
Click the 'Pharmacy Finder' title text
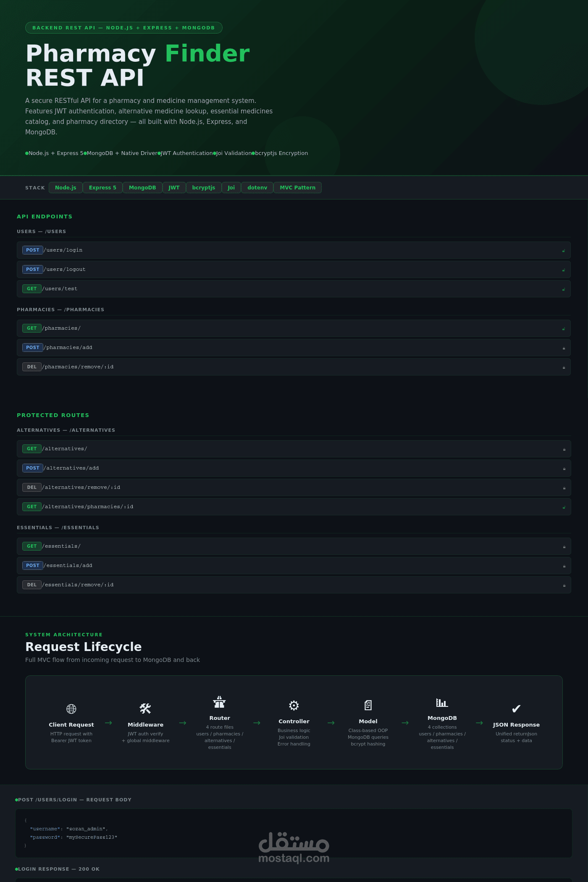tap(138, 53)
